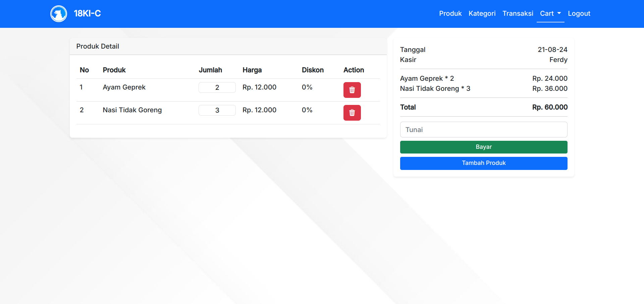Go to the Produk menu item

(x=450, y=13)
